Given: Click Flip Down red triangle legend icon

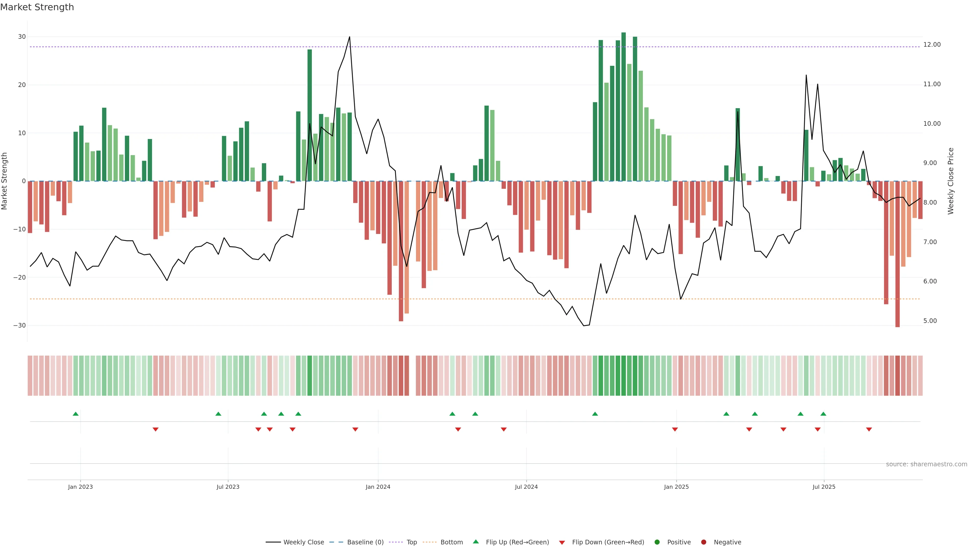Looking at the screenshot, I should [562, 543].
